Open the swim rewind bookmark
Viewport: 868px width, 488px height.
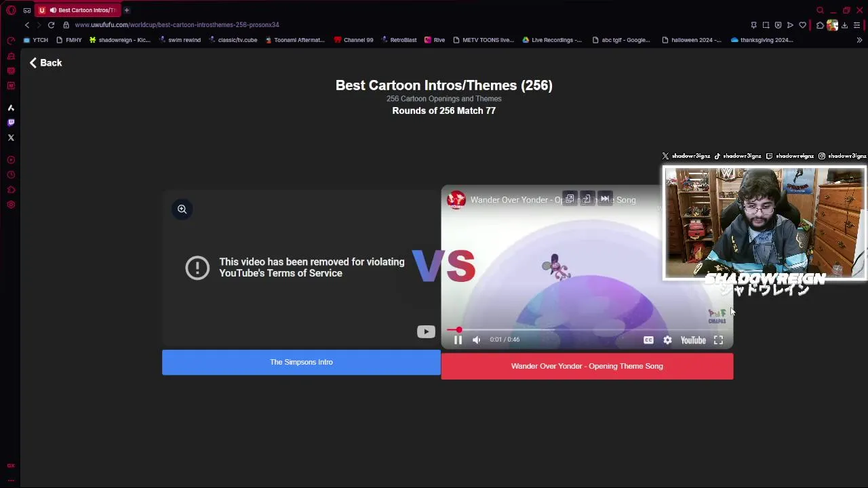tap(180, 40)
